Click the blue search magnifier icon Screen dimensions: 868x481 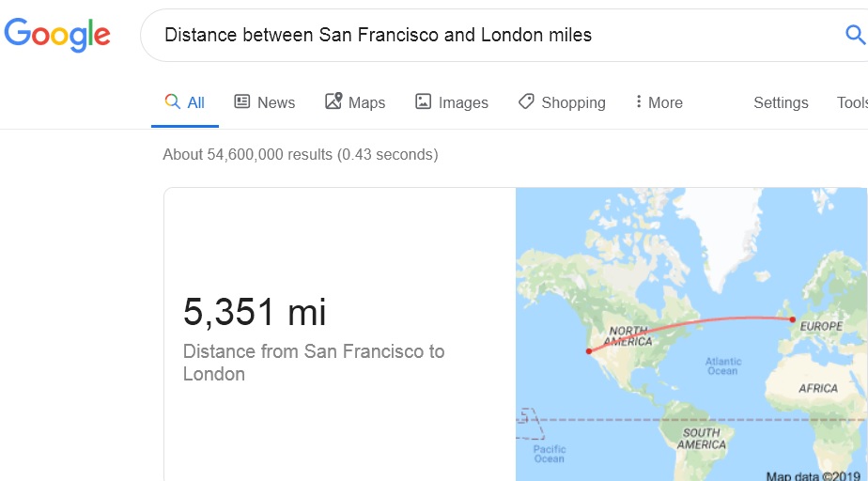pos(855,35)
